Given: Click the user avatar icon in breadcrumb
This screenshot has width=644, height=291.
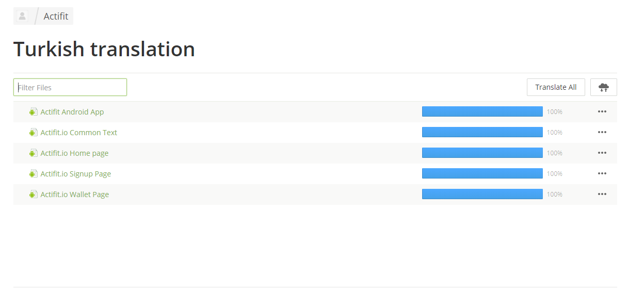Looking at the screenshot, I should point(22,16).
